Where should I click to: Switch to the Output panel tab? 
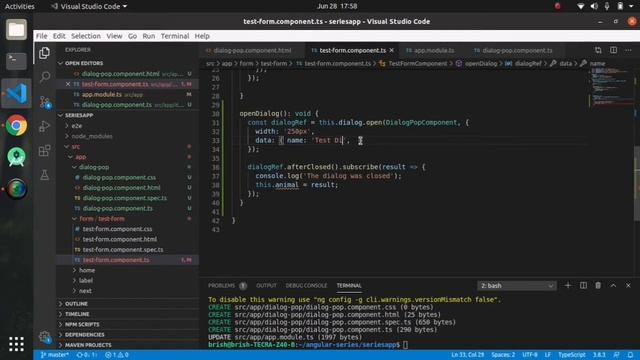pos(266,285)
